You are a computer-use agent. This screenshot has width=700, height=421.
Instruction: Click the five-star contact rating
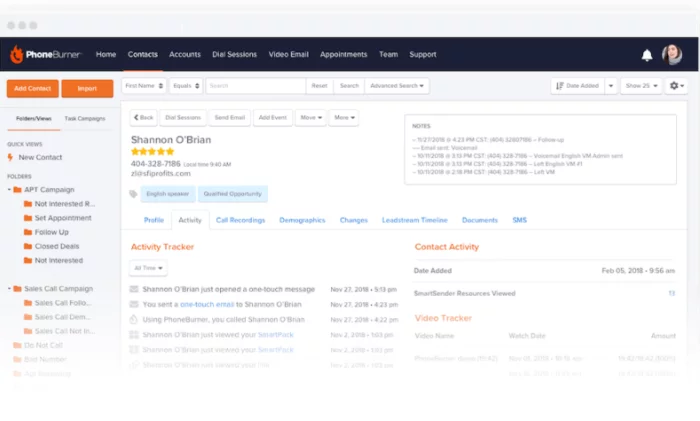coord(152,152)
